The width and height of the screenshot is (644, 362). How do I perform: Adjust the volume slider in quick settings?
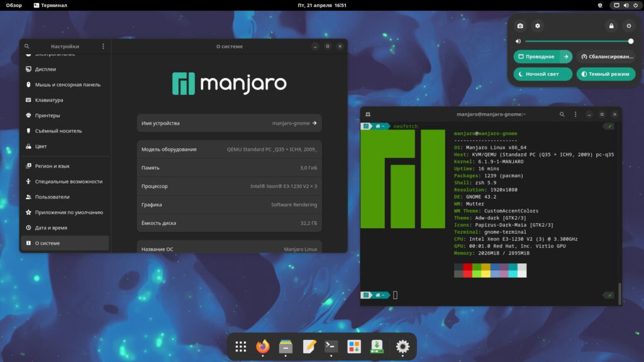pyautogui.click(x=577, y=41)
